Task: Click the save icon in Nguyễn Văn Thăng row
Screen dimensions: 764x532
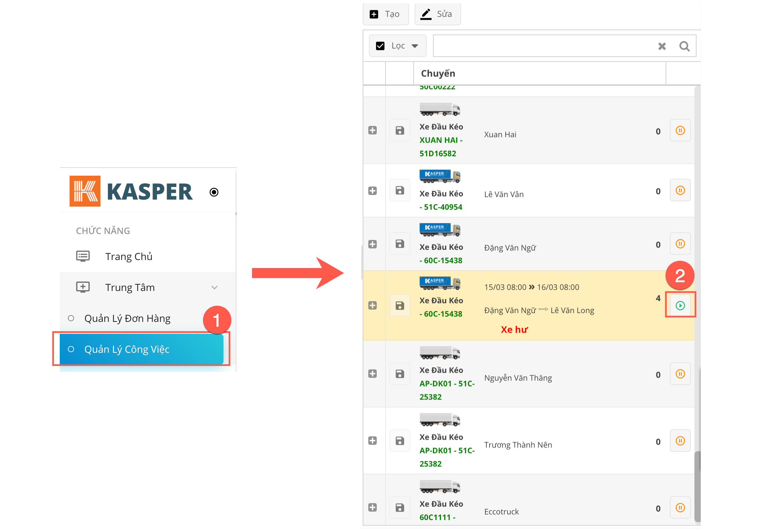Action: click(x=400, y=374)
